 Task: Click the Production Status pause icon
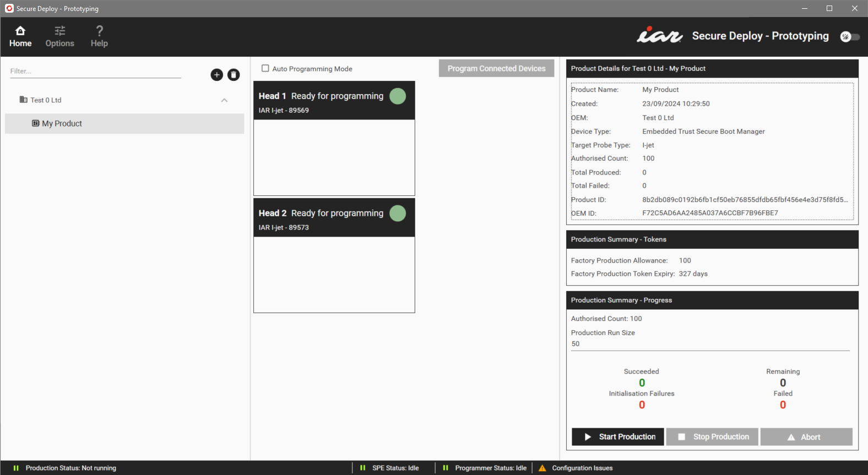pos(16,468)
